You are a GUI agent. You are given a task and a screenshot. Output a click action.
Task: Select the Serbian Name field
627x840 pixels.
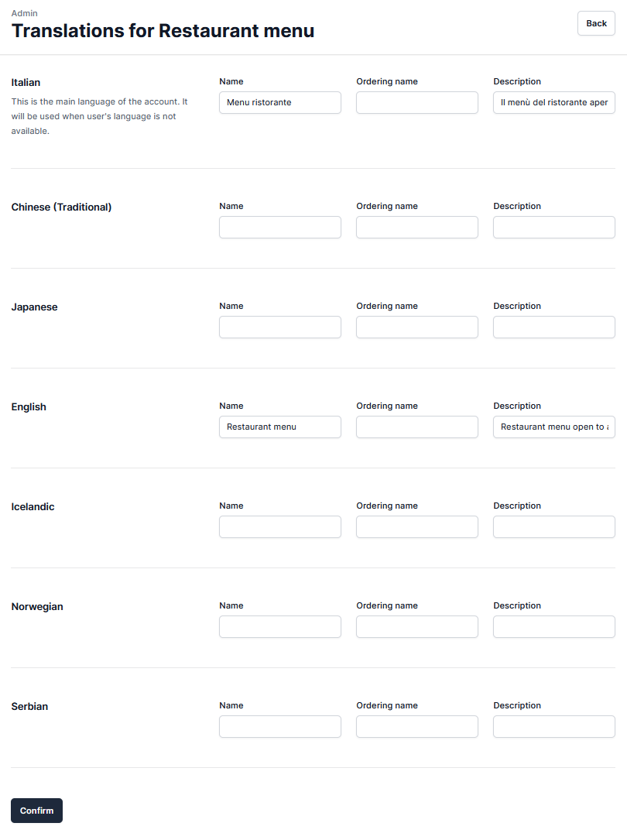tap(280, 727)
